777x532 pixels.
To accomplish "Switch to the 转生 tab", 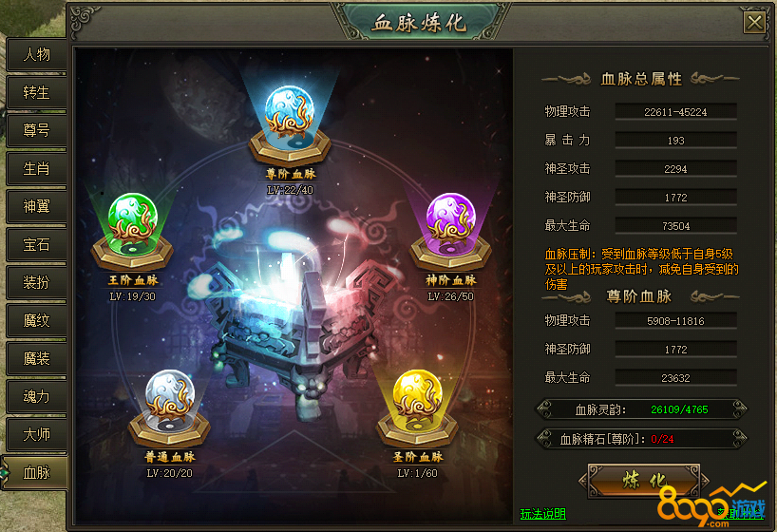I will [x=37, y=92].
